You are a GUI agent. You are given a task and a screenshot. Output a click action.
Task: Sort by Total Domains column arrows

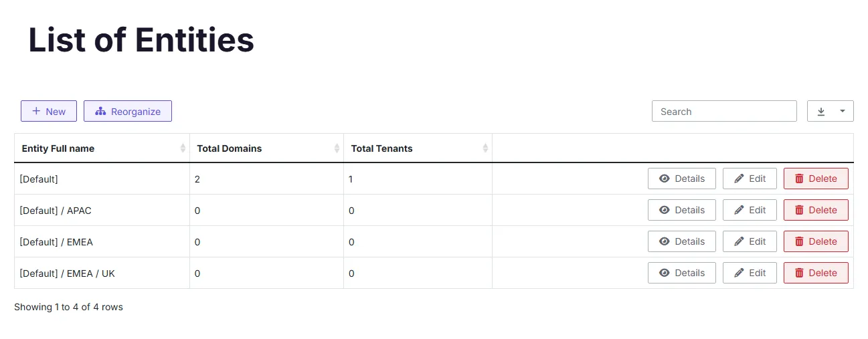(337, 148)
